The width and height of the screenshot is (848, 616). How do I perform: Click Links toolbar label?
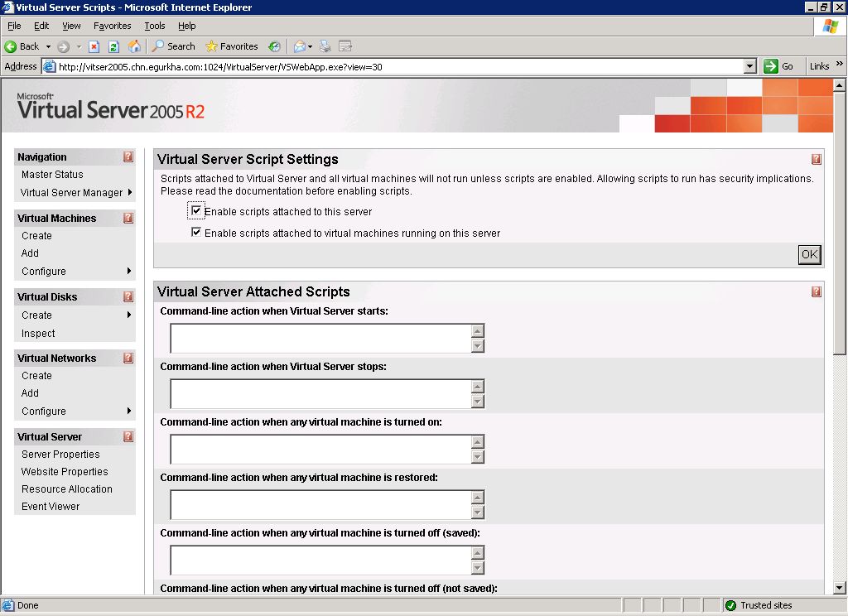[x=819, y=66]
